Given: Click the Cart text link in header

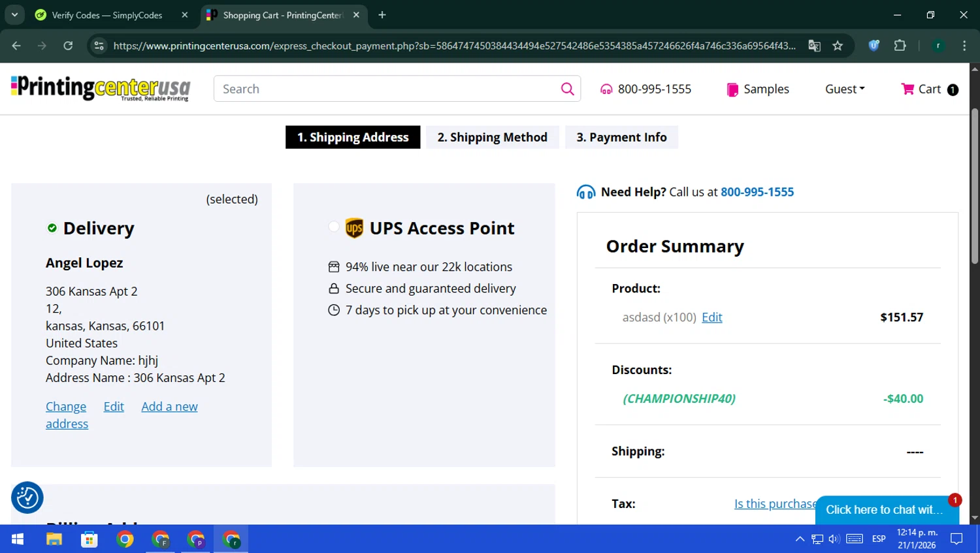Looking at the screenshot, I should 929,89.
